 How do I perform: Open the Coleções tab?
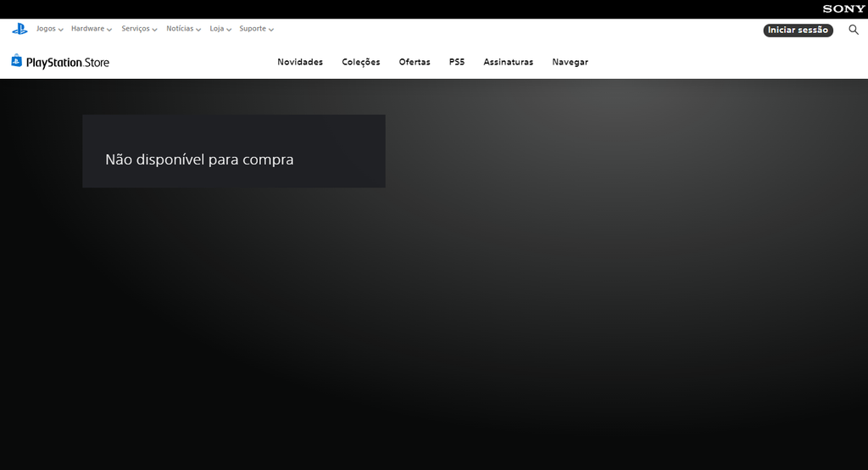361,62
